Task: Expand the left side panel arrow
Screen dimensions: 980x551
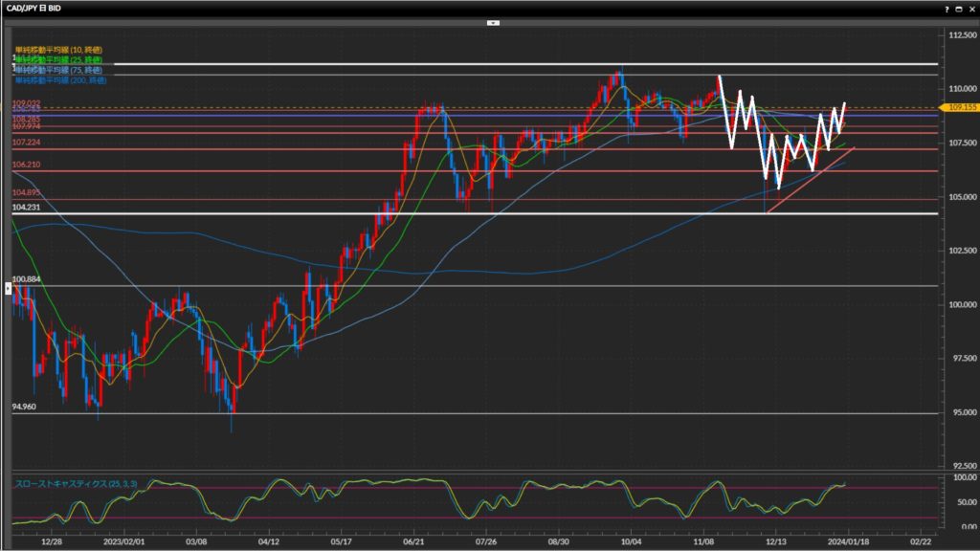Action: (x=9, y=288)
